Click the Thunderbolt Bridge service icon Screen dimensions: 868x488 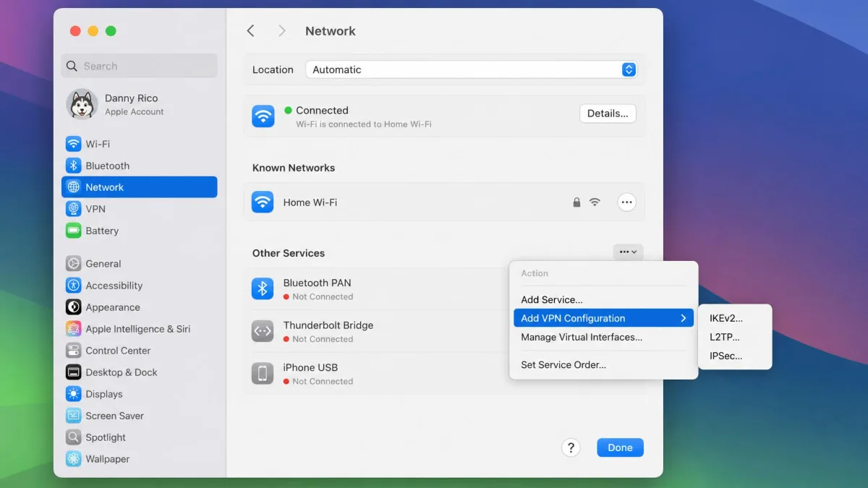[263, 331]
